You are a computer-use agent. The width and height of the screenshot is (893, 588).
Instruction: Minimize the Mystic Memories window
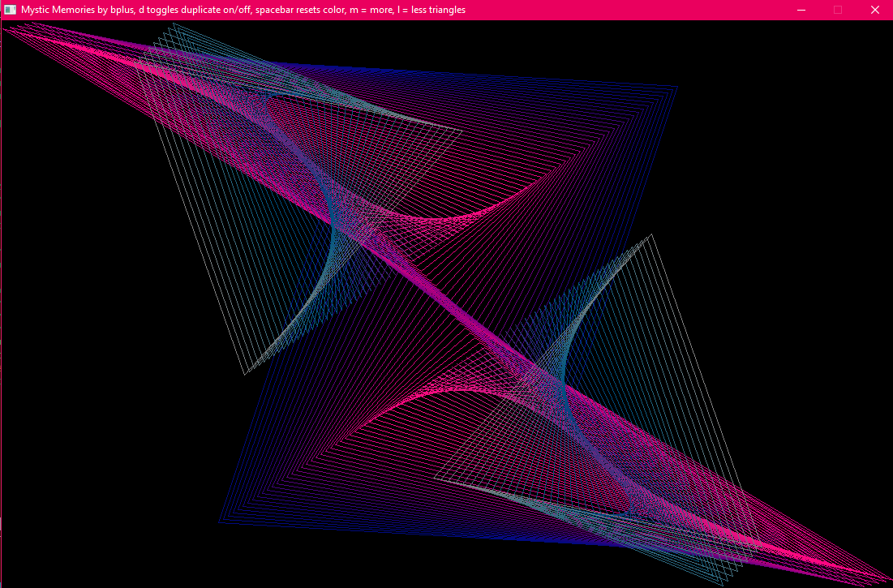coord(801,10)
